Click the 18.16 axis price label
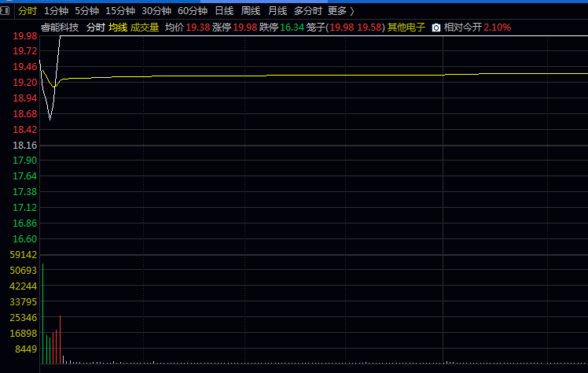Viewport: 588px width, 373px height. [25, 146]
